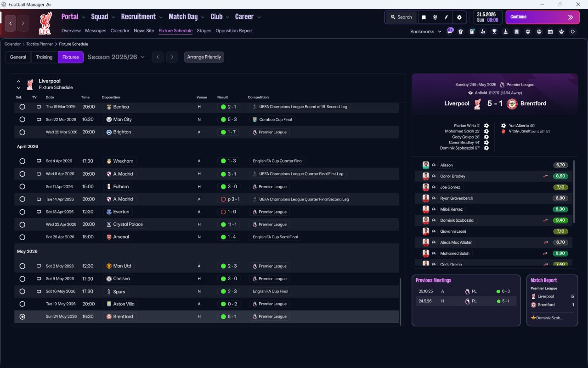
Task: Click the fixture list vertical scrollbar
Action: [400, 301]
